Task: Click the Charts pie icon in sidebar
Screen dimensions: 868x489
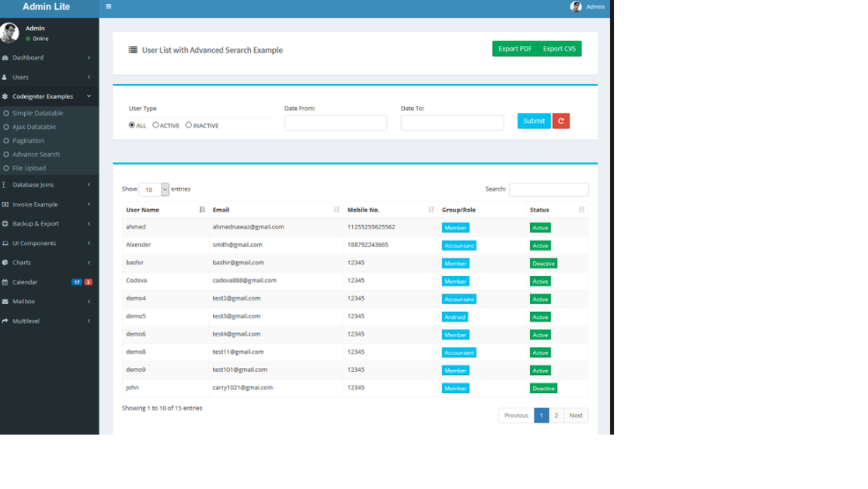Action: 5,262
